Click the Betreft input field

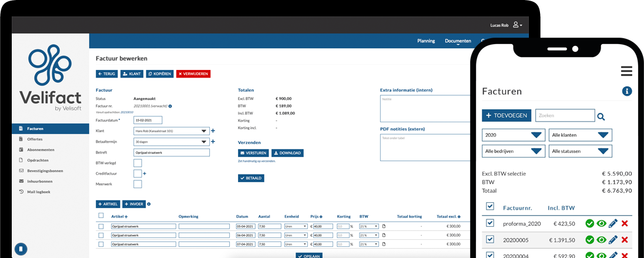coord(172,152)
